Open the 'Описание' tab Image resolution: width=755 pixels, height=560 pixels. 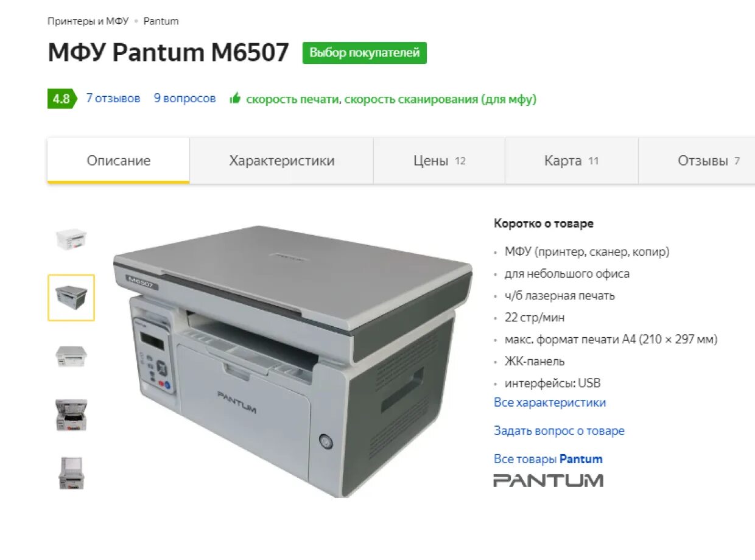119,161
